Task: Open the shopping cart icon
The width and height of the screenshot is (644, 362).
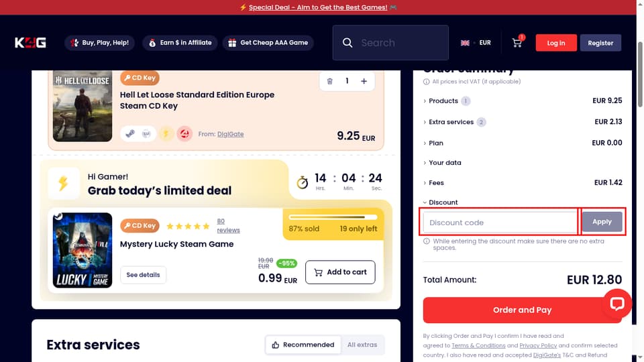Action: tap(517, 43)
